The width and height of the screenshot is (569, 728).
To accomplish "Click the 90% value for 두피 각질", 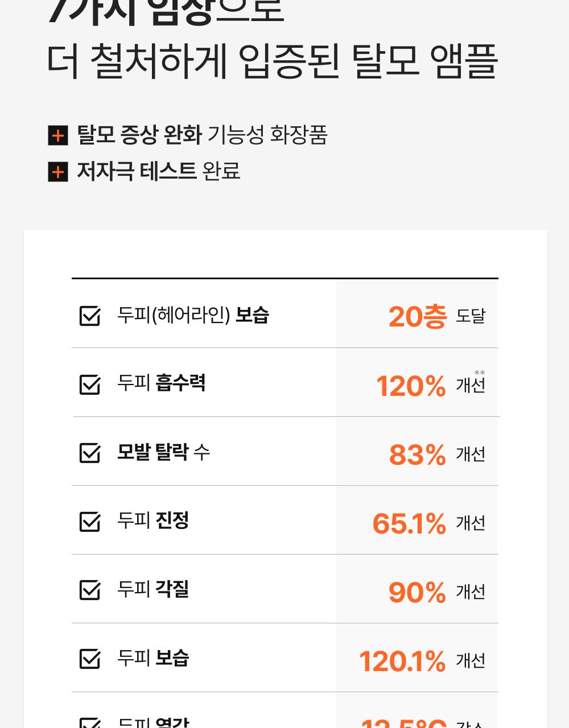I will 417,593.
